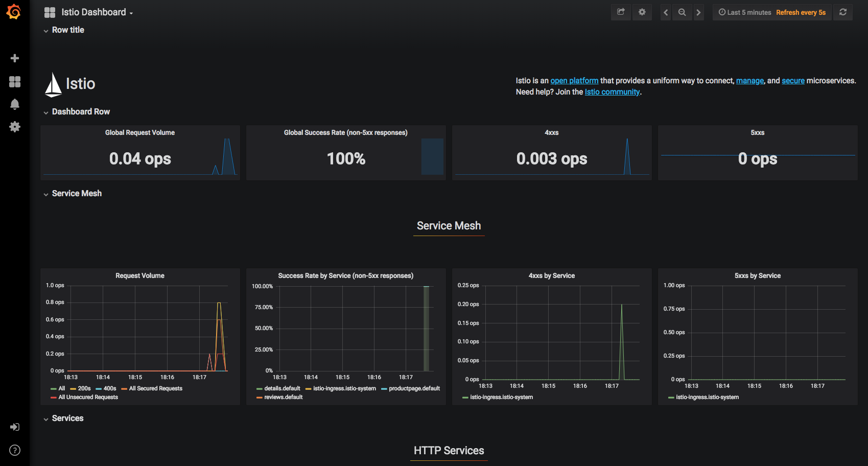This screenshot has width=868, height=466.
Task: Follow the secure link
Action: point(793,81)
